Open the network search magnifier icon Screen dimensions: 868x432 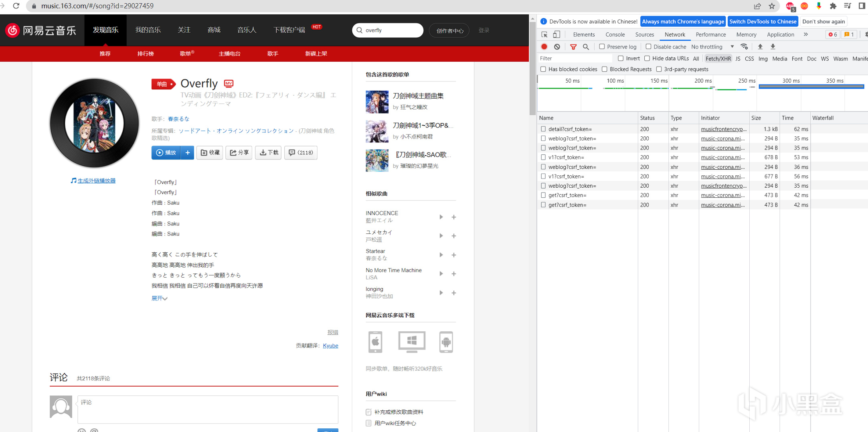pos(586,47)
